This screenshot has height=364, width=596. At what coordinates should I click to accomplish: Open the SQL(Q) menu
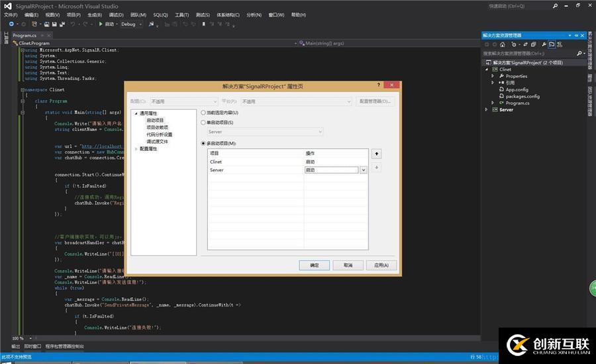tap(160, 15)
